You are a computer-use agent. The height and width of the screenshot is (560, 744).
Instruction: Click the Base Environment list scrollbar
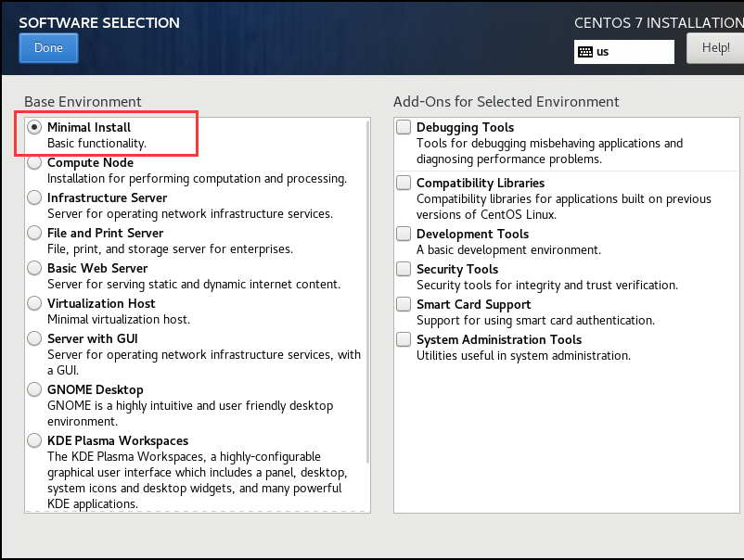(x=367, y=292)
